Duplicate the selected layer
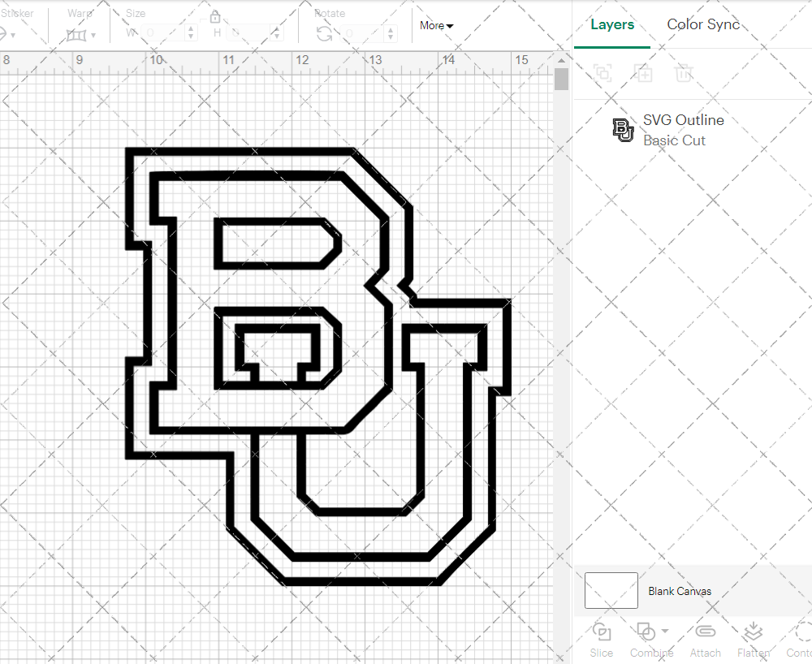 [644, 73]
